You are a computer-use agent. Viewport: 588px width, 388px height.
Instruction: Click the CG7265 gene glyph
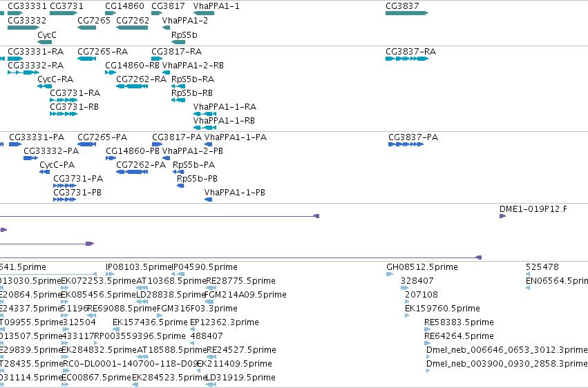[x=86, y=28]
